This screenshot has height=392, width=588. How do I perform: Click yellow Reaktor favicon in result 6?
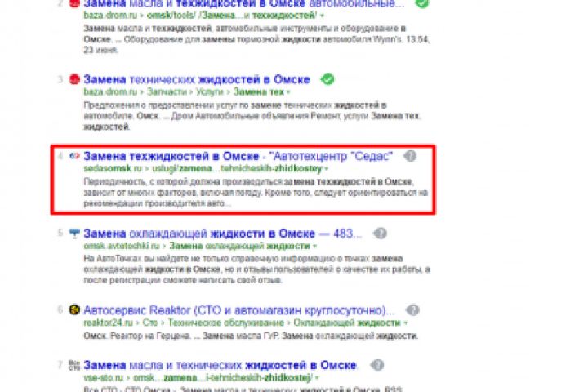pyautogui.click(x=74, y=310)
